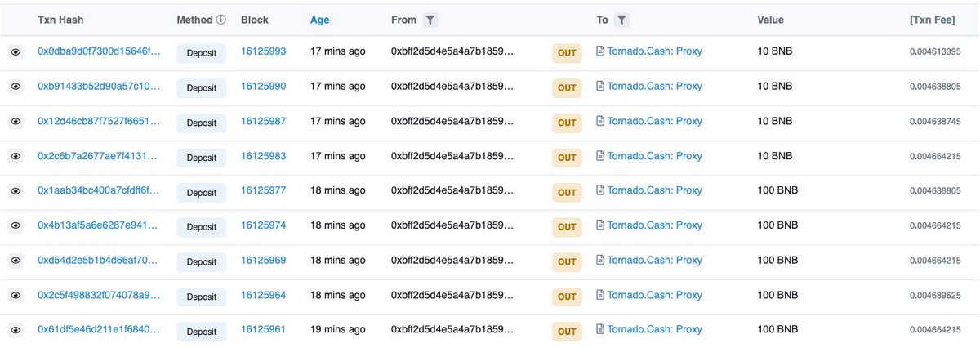Open transaction hash 0x12d46cb87f7527f6651
Viewport: 980px width, 348px height.
point(99,121)
